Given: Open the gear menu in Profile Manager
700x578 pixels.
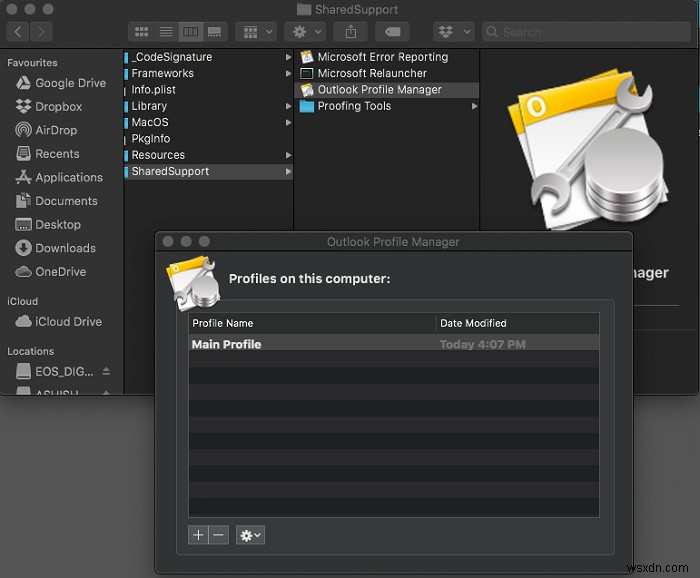Looking at the screenshot, I should [250, 535].
